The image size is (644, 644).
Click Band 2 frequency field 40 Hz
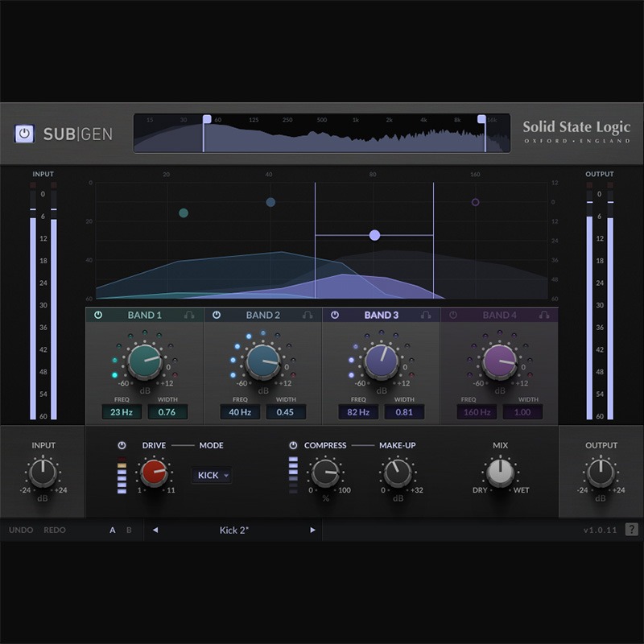coord(240,412)
